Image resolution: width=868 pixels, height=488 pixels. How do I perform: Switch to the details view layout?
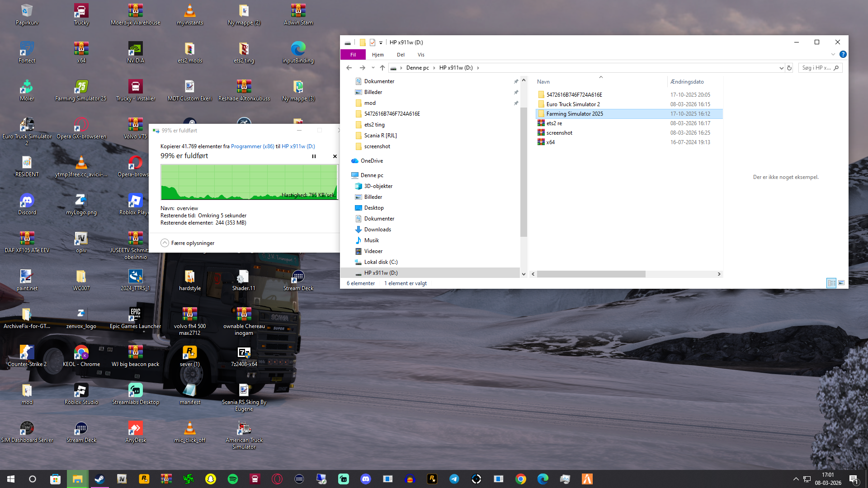831,283
